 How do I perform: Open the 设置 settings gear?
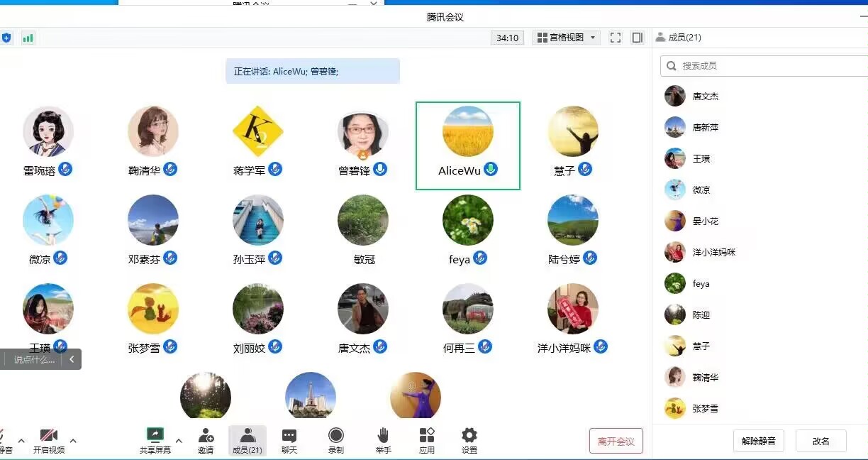click(469, 435)
